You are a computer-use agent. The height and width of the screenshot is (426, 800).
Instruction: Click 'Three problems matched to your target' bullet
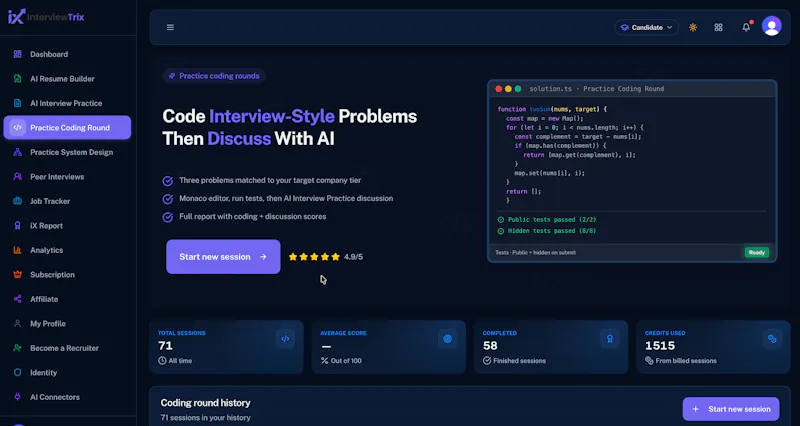pyautogui.click(x=262, y=180)
